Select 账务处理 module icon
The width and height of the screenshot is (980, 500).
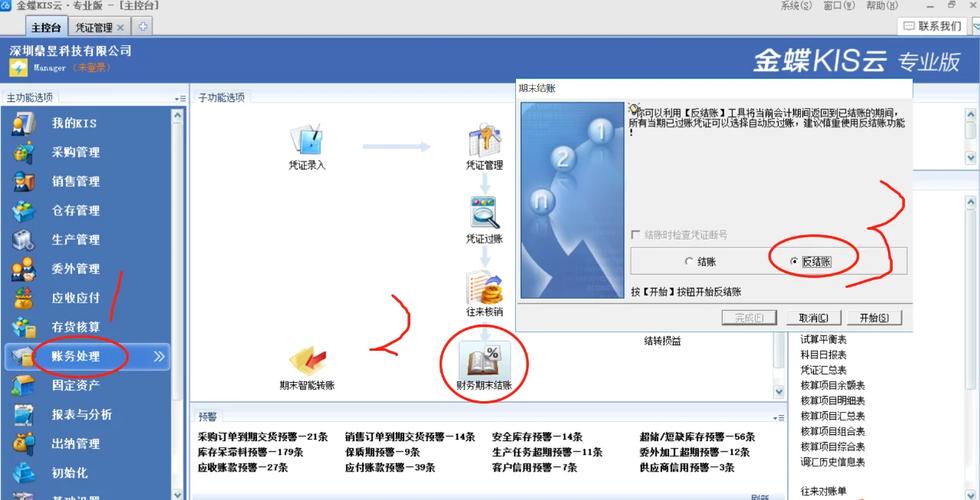click(22, 356)
